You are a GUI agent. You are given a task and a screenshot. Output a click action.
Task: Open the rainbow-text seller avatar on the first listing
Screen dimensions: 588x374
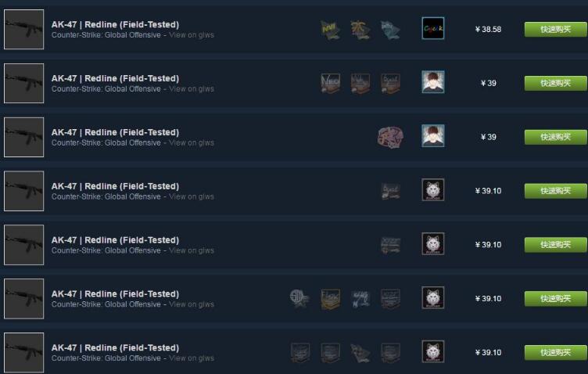point(433,28)
